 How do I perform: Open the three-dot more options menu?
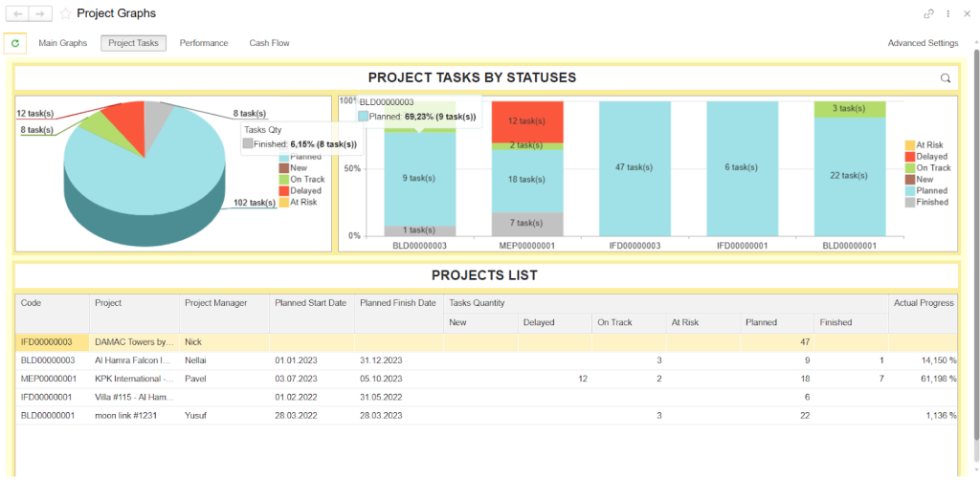pyautogui.click(x=947, y=14)
